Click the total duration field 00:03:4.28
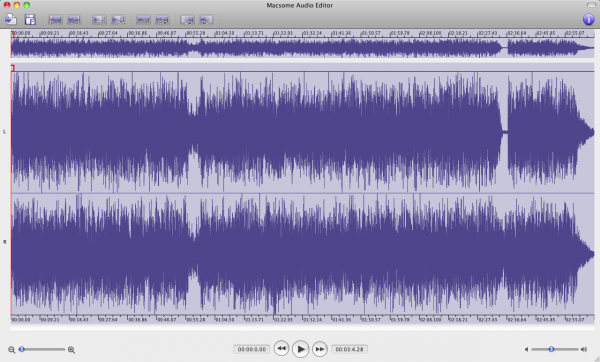 [x=349, y=349]
